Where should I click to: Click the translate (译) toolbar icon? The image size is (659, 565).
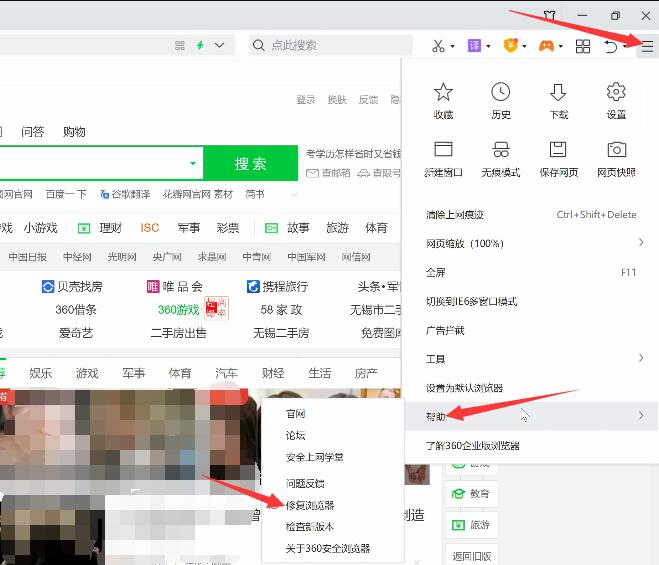[474, 45]
